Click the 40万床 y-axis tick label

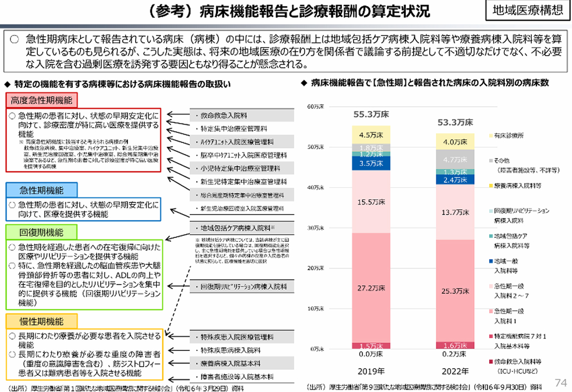[x=316, y=187]
